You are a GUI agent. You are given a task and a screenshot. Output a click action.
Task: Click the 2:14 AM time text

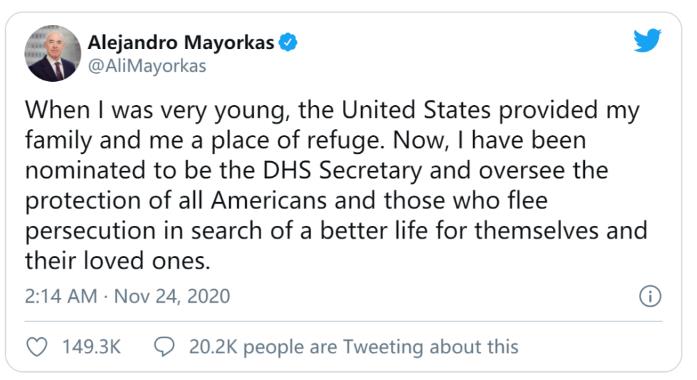pyautogui.click(x=61, y=296)
